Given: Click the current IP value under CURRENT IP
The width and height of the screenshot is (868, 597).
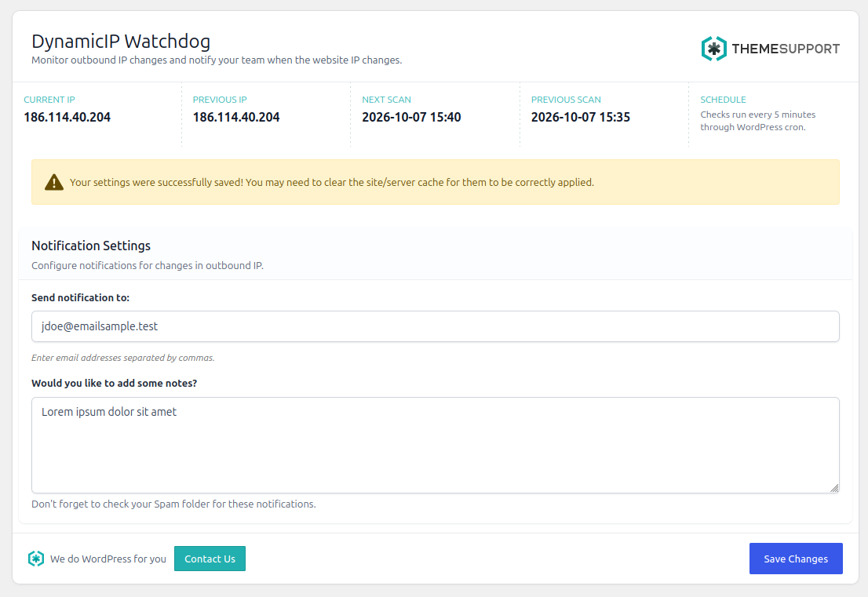Looking at the screenshot, I should (67, 118).
